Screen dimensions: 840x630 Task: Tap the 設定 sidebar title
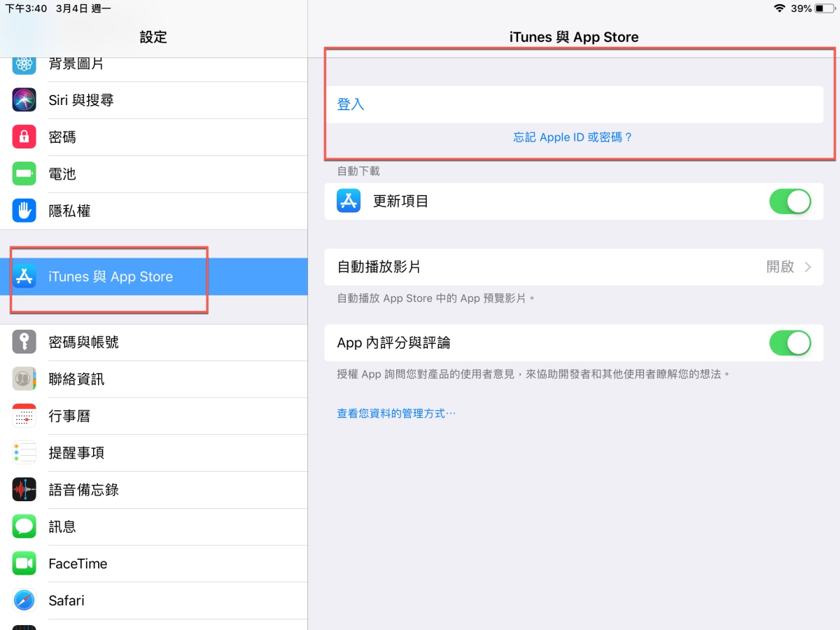click(153, 37)
